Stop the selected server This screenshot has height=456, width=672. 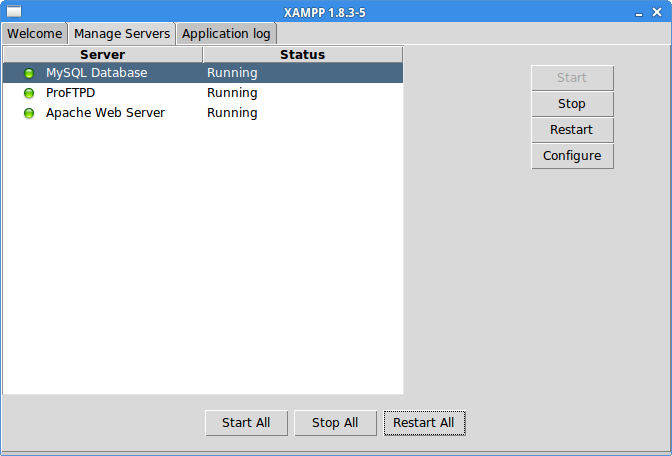(572, 104)
